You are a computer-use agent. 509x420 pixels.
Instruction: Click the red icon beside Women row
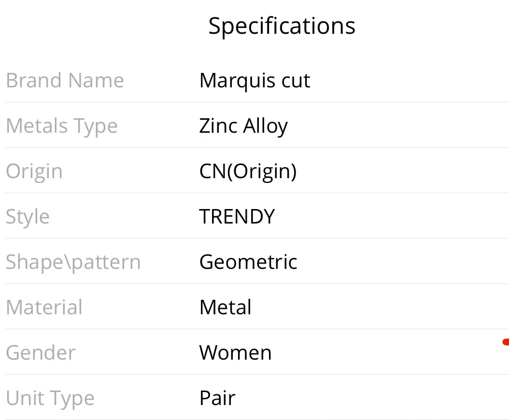(x=506, y=342)
